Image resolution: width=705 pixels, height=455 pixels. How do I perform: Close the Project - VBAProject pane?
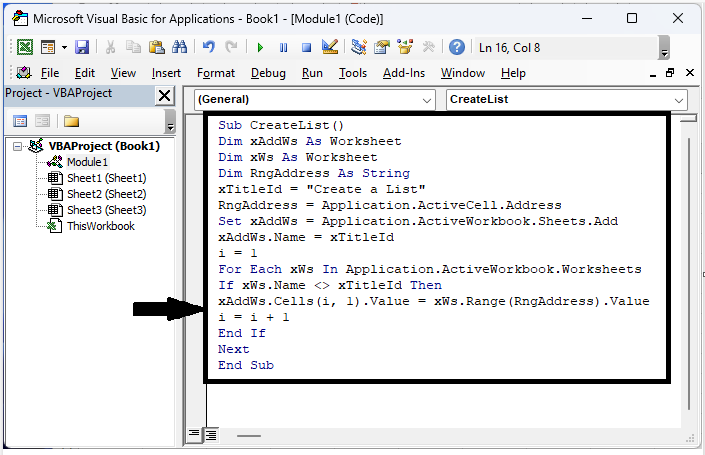165,95
